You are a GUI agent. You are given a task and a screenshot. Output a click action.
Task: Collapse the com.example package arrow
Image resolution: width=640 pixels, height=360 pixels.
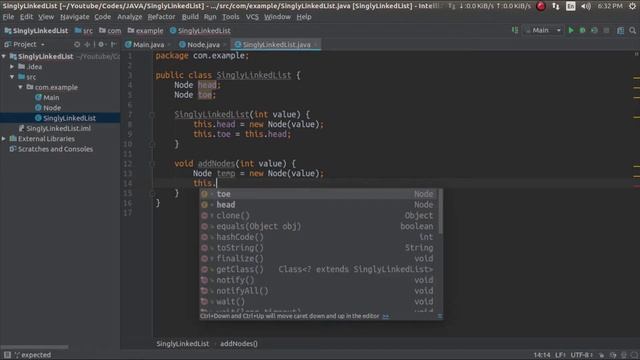20,87
